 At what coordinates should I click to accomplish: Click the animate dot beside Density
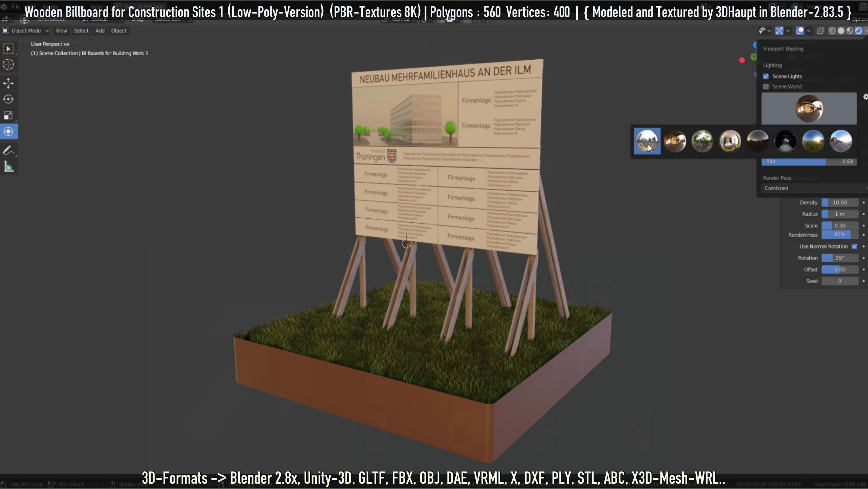[863, 203]
